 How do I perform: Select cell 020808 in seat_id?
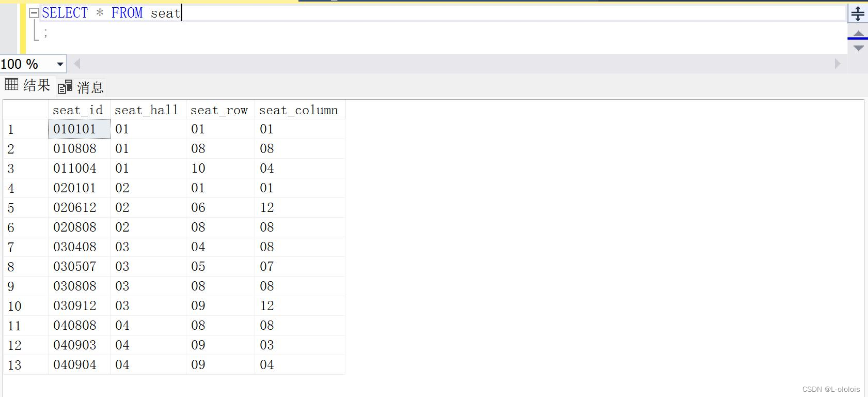coord(79,227)
